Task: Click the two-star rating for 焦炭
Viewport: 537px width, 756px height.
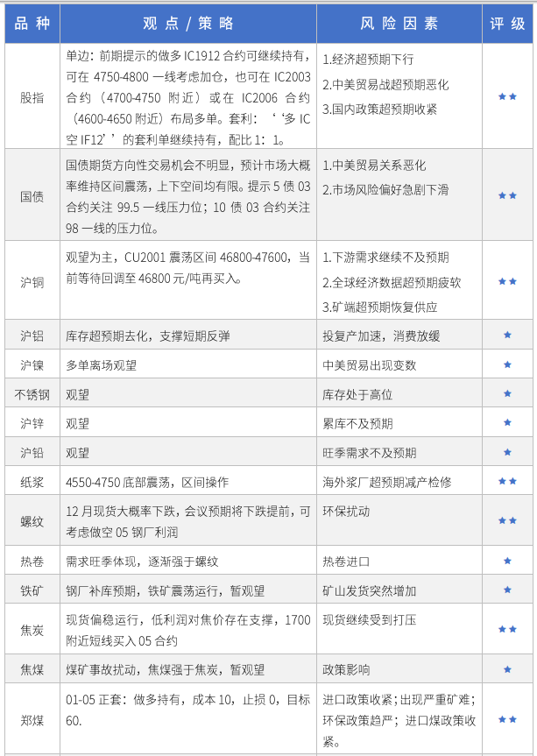Action: pos(507,629)
